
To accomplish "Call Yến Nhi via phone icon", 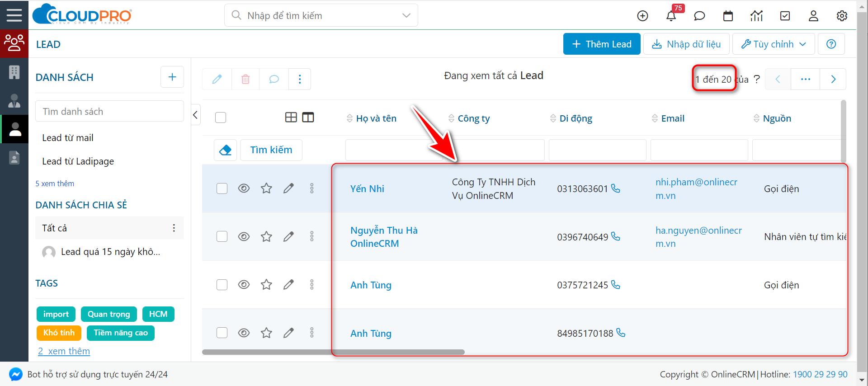I will [616, 188].
